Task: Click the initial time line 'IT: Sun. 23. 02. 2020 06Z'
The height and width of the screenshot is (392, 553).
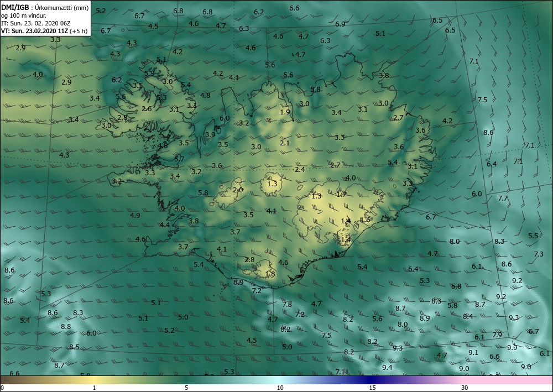Action: 36,23
